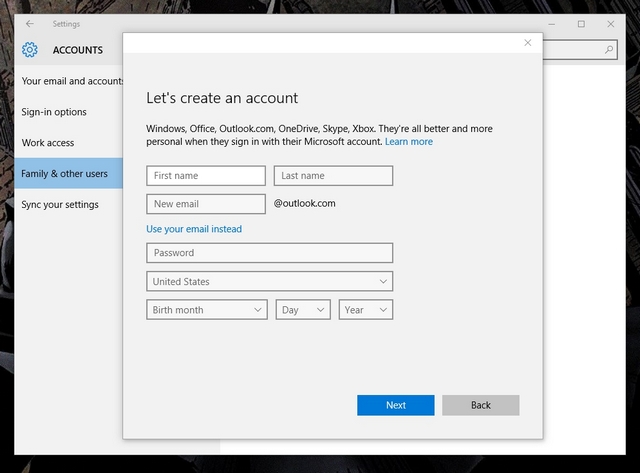Close the Settings window
640x473 pixels.
tap(611, 24)
